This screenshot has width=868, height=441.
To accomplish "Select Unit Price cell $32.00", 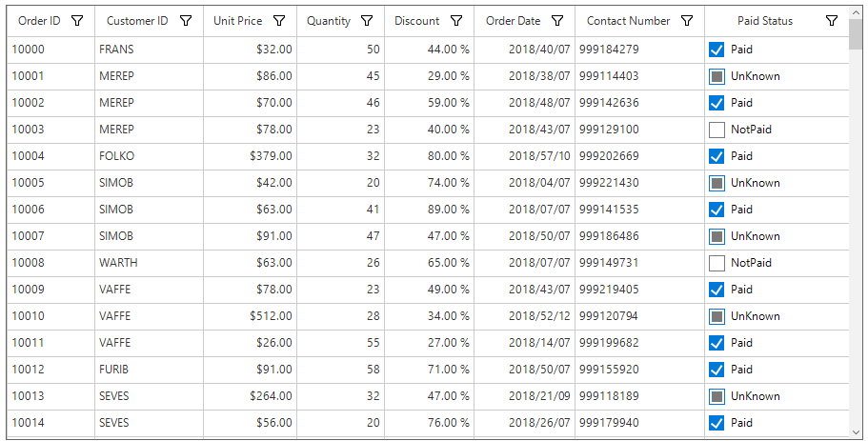I will 251,50.
